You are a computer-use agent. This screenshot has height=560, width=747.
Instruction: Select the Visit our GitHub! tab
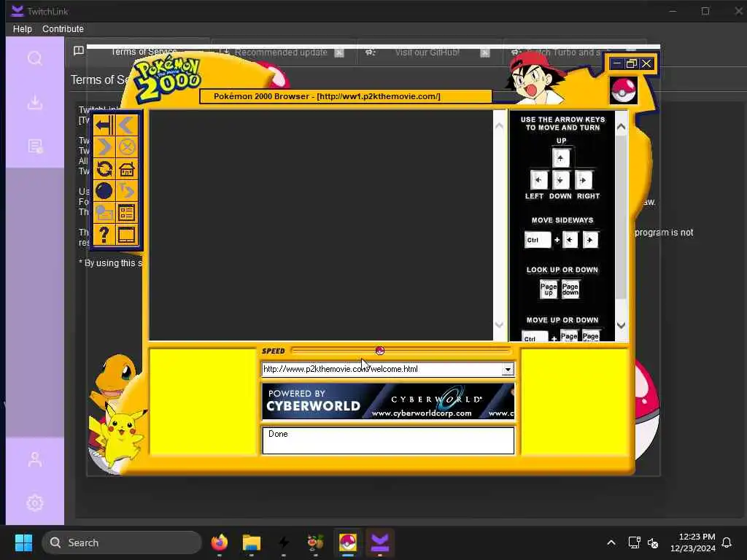pos(427,52)
